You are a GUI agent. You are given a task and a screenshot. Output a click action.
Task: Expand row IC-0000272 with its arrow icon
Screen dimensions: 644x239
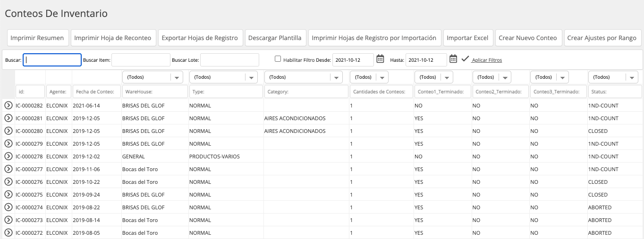click(8, 233)
